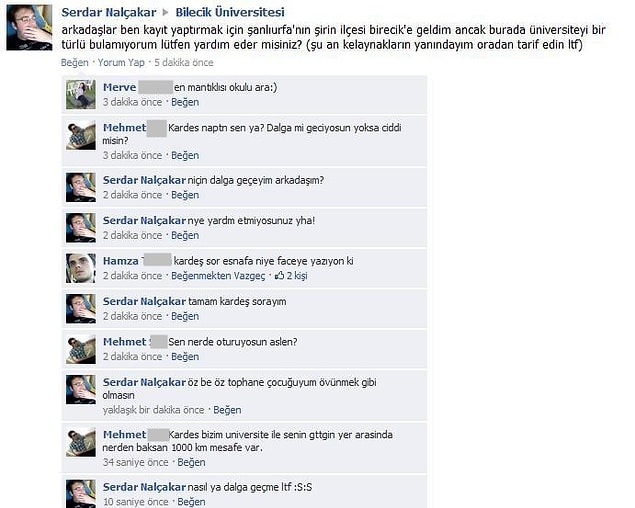Click Merve's name in the first comment
The image size is (635, 508).
click(119, 87)
